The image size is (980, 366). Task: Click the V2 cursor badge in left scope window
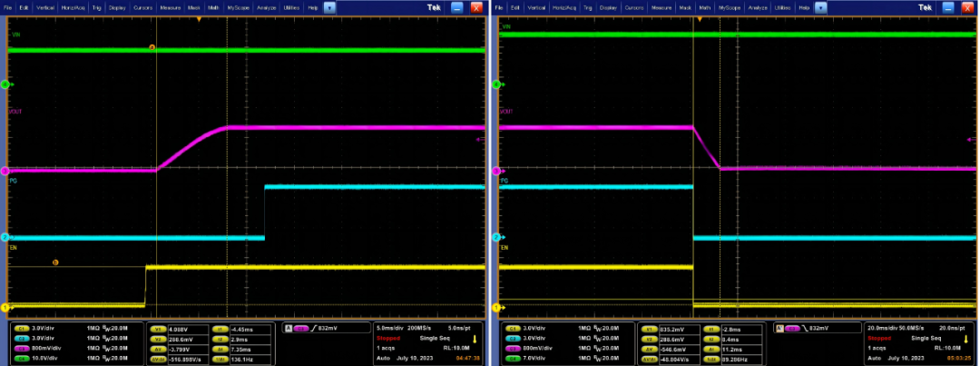pos(158,339)
